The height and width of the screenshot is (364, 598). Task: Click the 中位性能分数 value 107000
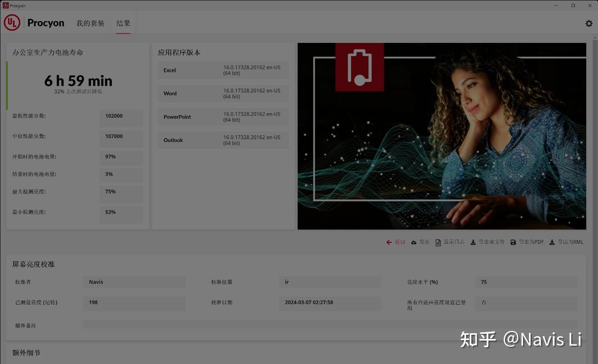click(121, 139)
